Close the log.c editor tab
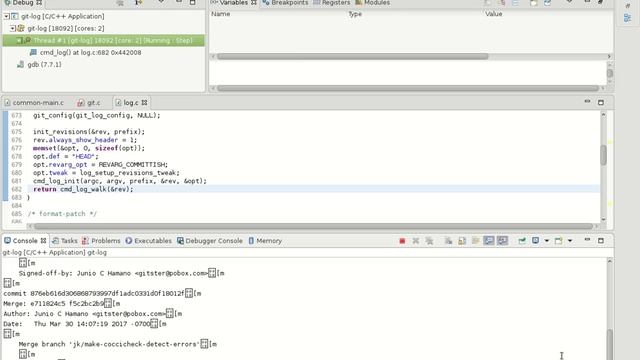Viewport: 640px width, 360px height. point(144,103)
